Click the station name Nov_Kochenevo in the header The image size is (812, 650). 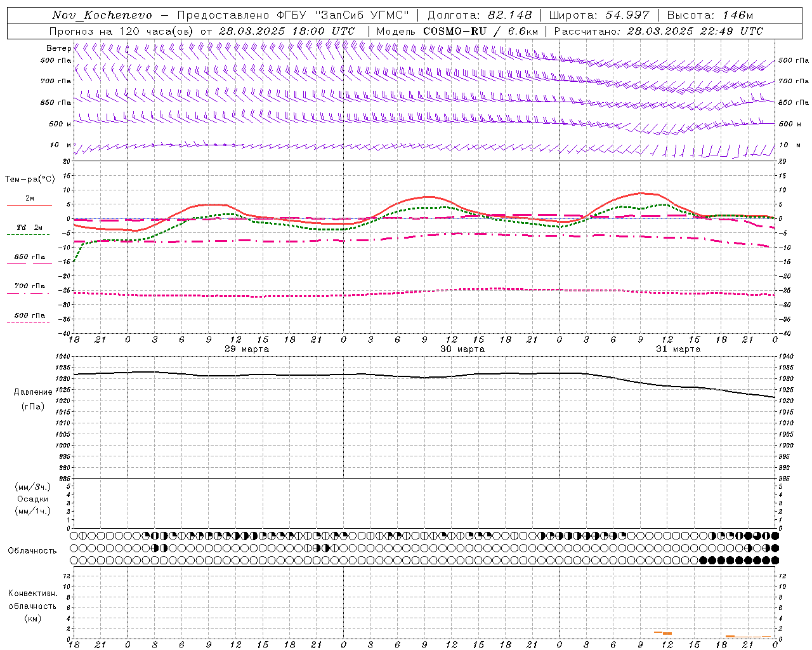[x=102, y=15]
